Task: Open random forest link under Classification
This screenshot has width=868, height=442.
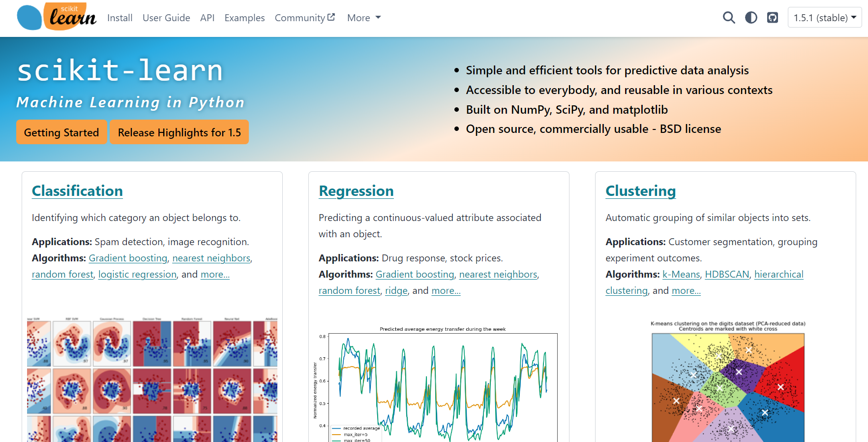Action: click(x=62, y=274)
